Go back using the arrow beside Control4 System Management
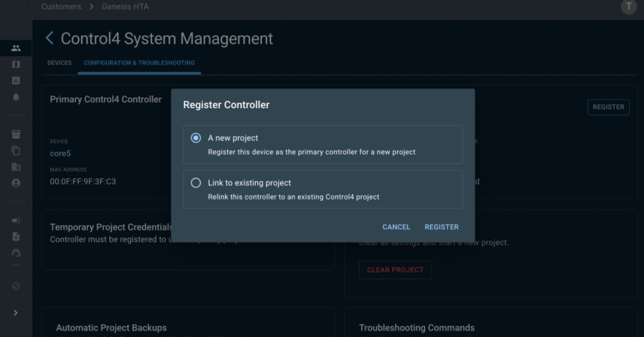644x337 pixels. [49, 38]
